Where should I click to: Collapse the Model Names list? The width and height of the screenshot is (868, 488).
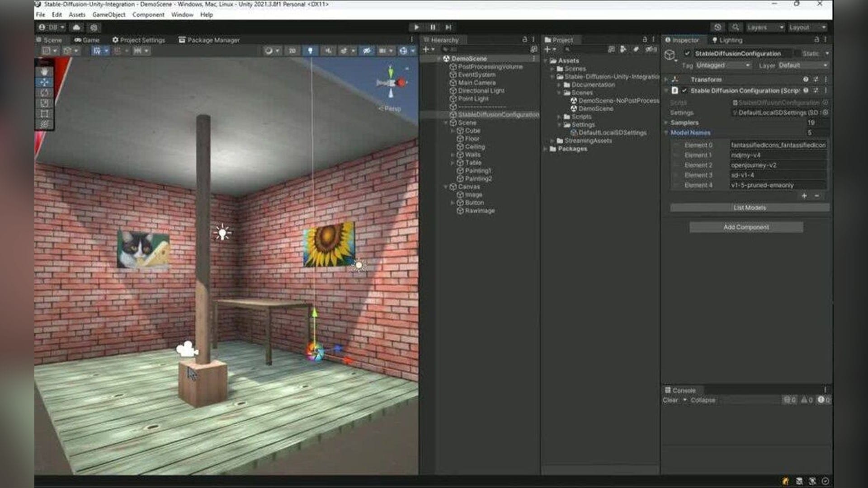[x=666, y=133]
